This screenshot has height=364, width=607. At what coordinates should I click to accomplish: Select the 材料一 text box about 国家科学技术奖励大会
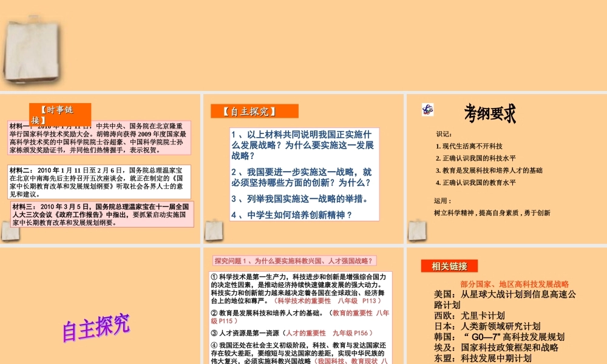point(99,138)
